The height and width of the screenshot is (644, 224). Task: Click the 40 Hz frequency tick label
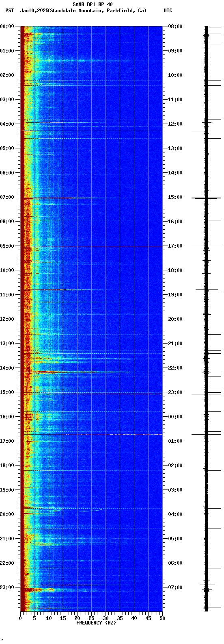(x=134, y=618)
